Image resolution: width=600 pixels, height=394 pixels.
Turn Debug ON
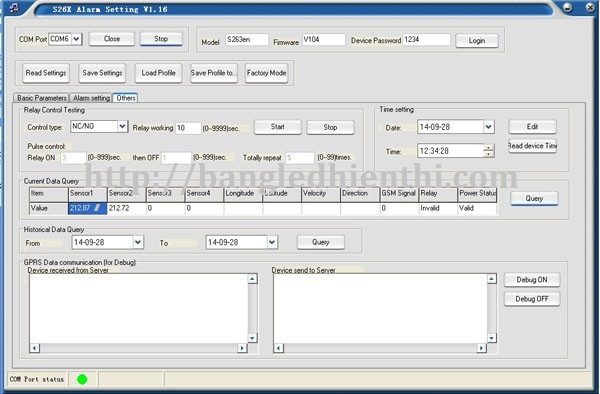click(532, 280)
